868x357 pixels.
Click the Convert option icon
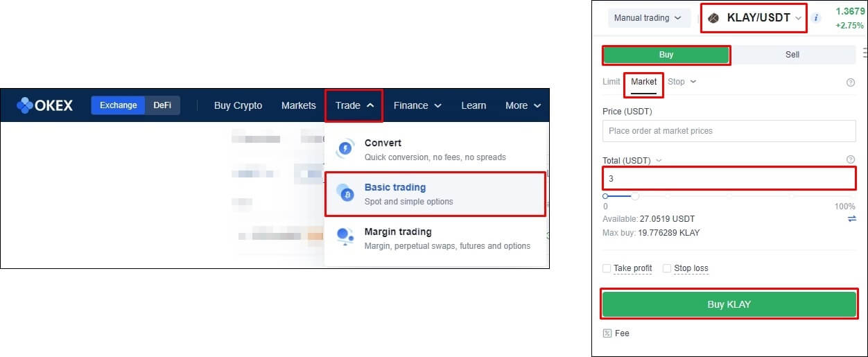pyautogui.click(x=345, y=149)
